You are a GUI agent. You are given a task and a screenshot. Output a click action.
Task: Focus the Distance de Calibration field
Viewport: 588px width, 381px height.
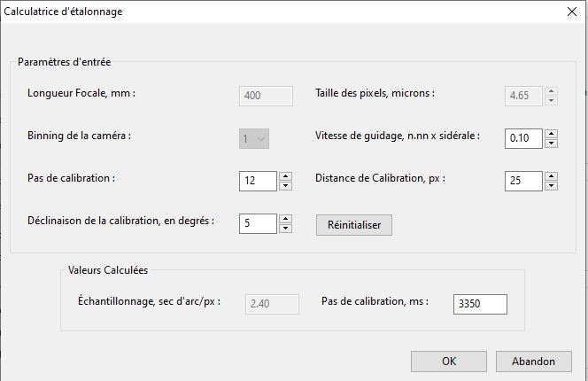click(x=523, y=181)
